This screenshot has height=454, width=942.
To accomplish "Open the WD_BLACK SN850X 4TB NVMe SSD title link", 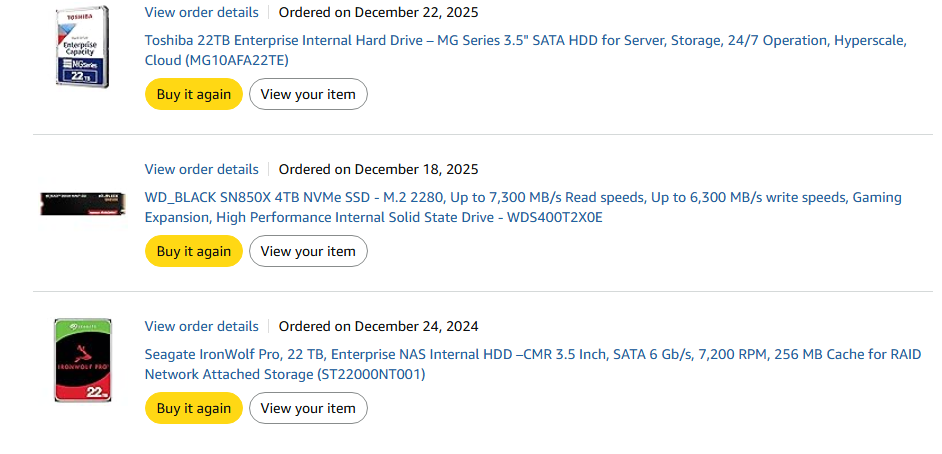I will click(x=523, y=207).
